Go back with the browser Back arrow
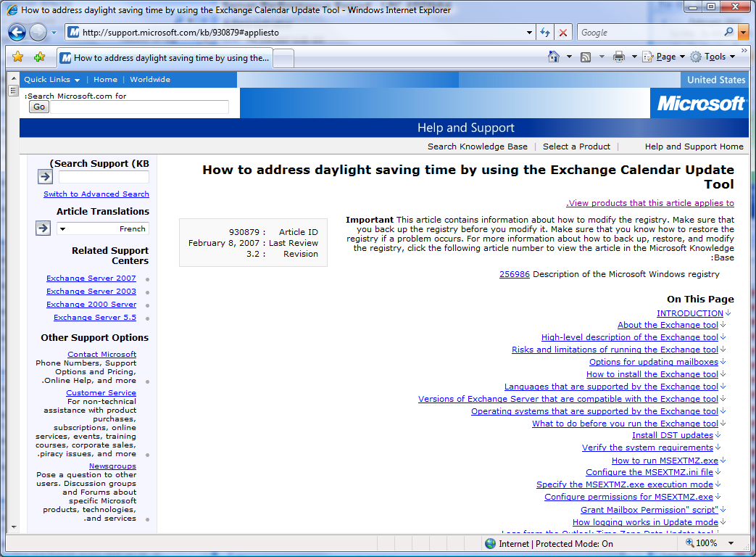Viewport: 756px width, 557px height. (17, 33)
